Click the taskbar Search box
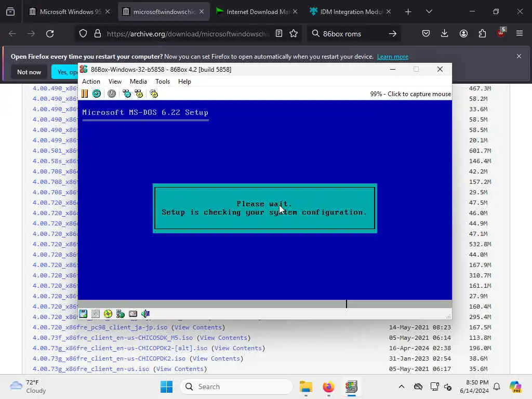532x399 pixels. pos(236,387)
